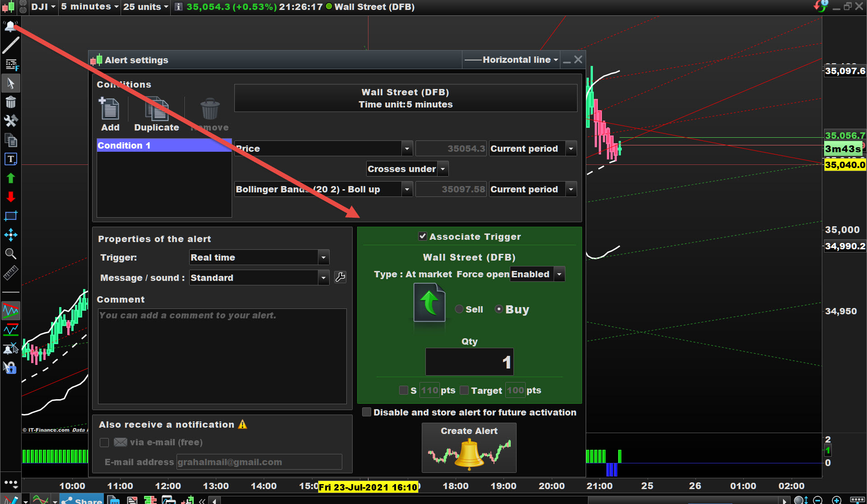Select the trash delete tool in sidebar
Image resolution: width=867 pixels, height=504 pixels.
coord(11,102)
